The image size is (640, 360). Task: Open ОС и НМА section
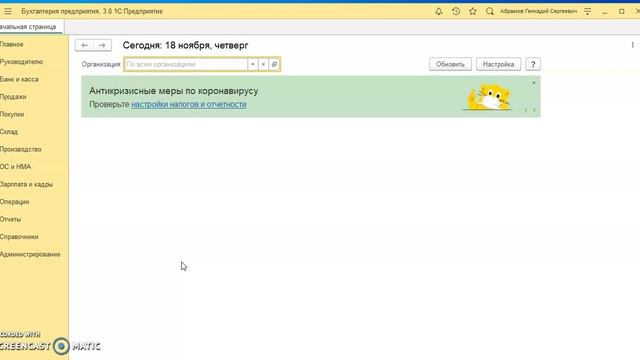coord(15,167)
